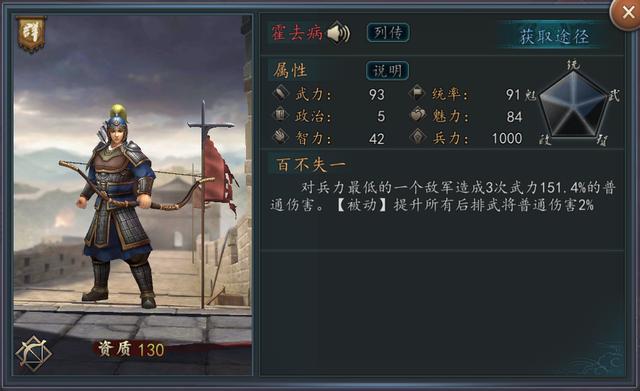Viewport: 640px width, 391px height.
Task: Open the 列传 biography button
Action: [388, 32]
